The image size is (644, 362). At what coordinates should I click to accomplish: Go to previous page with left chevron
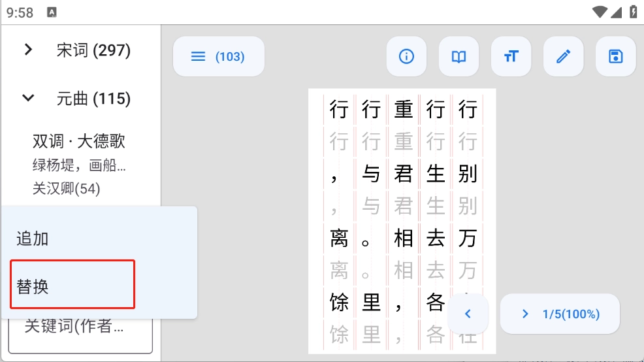pos(468,314)
